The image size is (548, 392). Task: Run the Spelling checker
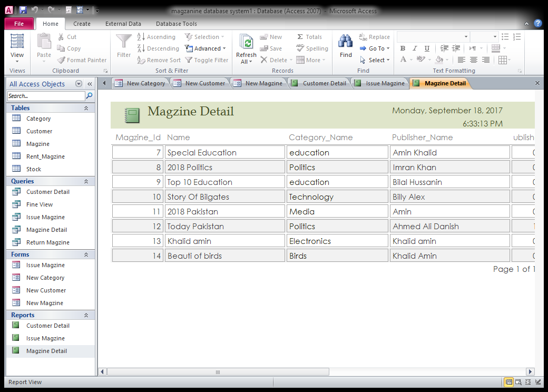coord(312,48)
